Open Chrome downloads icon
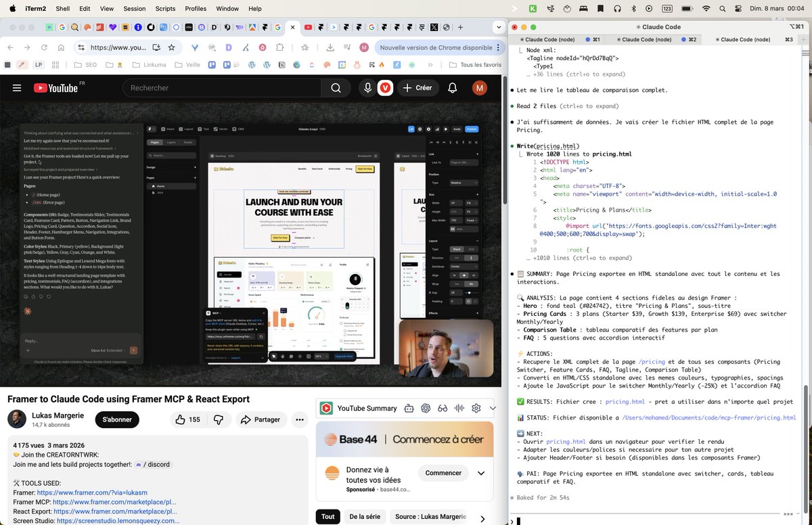The image size is (812, 525). click(330, 48)
